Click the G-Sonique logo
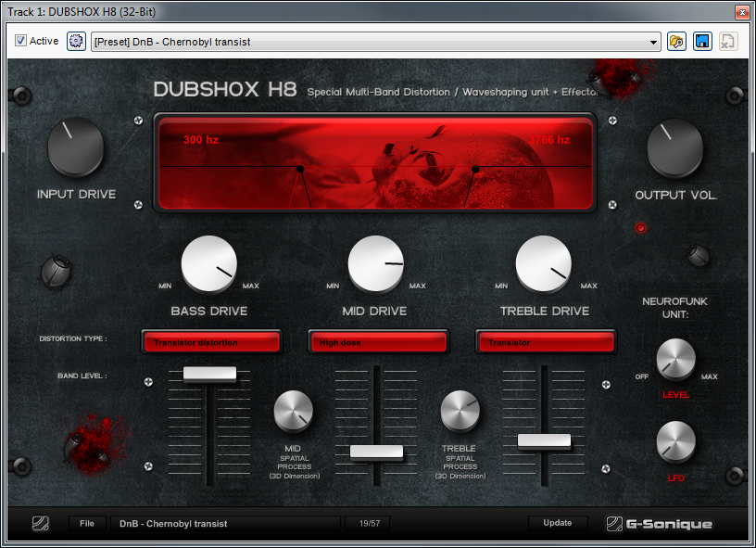 [659, 524]
